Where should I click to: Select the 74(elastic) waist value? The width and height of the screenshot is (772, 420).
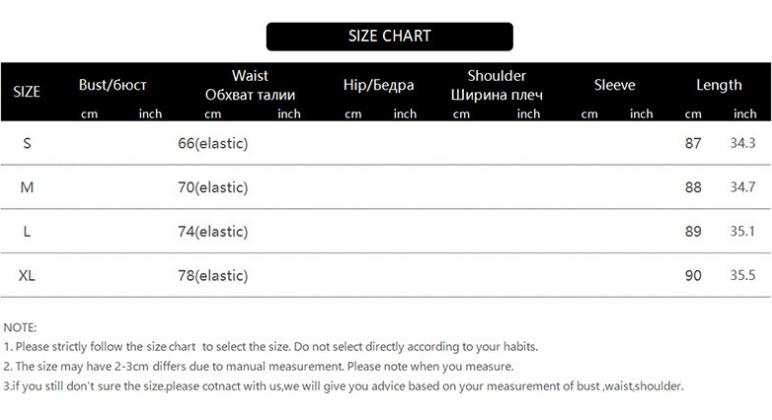[213, 231]
